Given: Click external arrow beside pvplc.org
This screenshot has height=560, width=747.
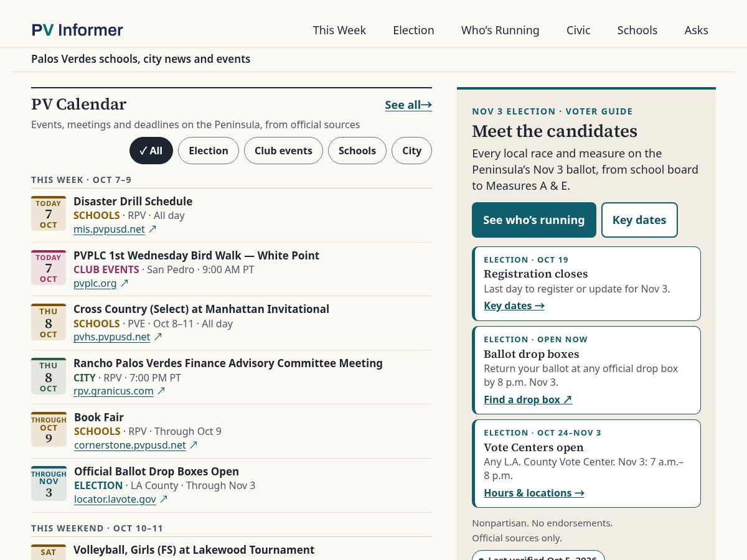Looking at the screenshot, I should click(x=125, y=283).
